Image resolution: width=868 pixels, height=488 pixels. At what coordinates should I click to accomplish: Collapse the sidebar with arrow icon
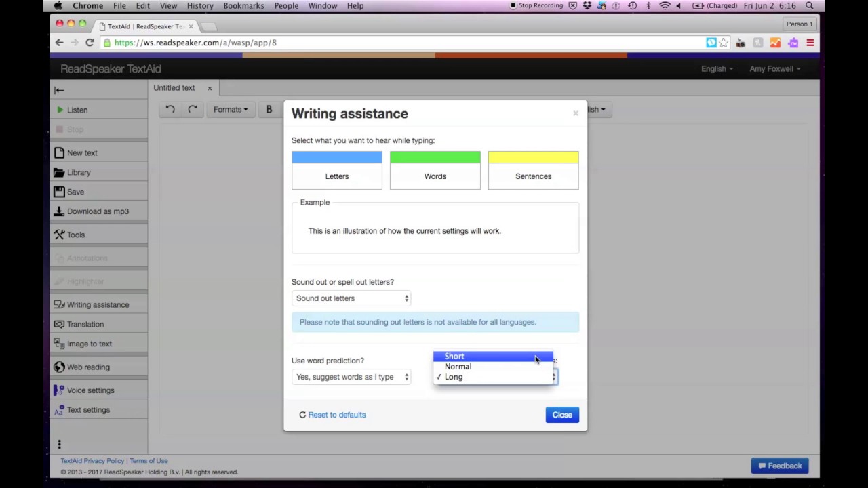coord(59,90)
